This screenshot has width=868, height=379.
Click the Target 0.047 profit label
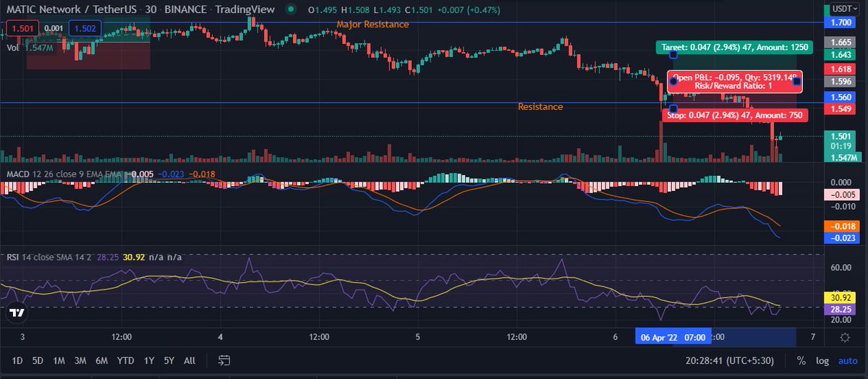coord(735,47)
